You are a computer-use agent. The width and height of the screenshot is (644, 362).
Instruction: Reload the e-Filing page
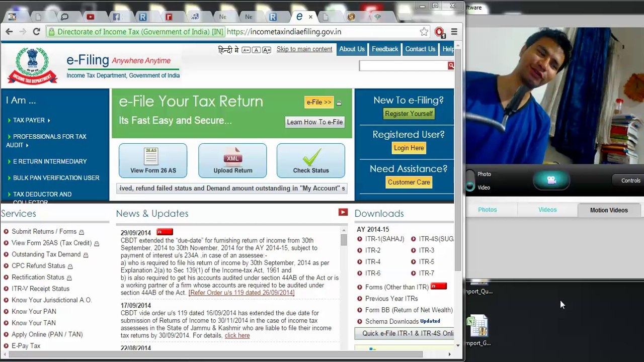click(x=36, y=32)
